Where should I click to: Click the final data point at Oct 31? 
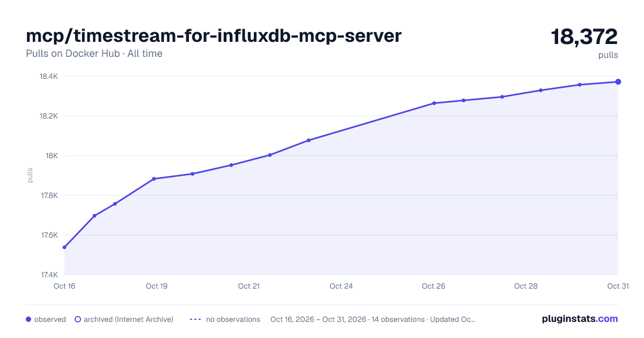618,82
